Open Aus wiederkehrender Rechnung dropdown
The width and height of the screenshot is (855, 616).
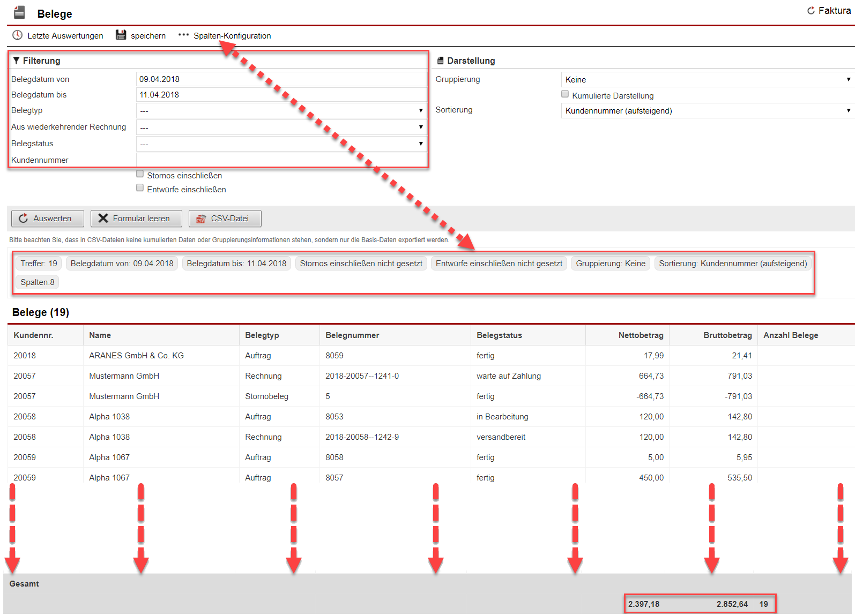coord(281,127)
